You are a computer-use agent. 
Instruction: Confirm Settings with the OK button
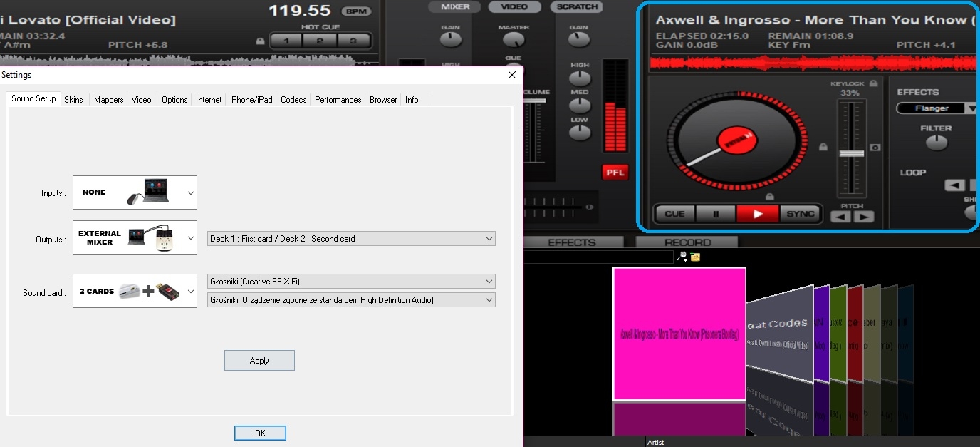click(x=260, y=433)
